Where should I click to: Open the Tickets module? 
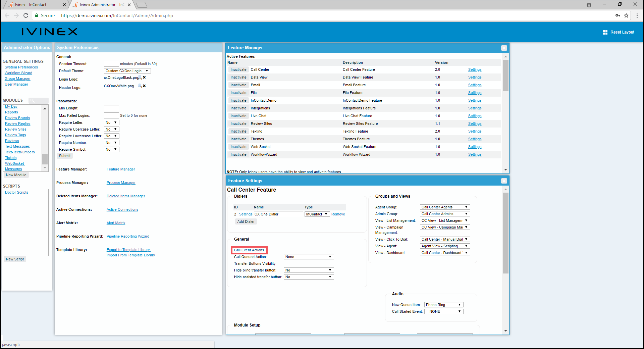coord(11,158)
